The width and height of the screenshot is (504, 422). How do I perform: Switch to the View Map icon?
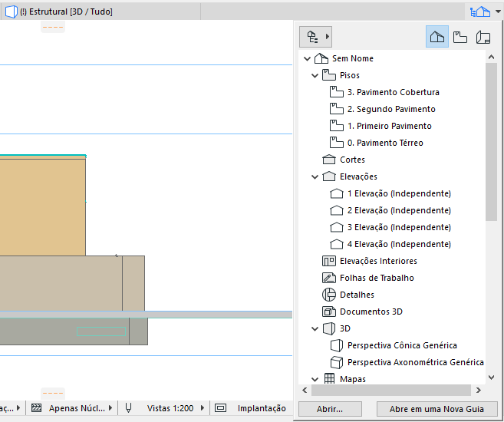click(460, 37)
